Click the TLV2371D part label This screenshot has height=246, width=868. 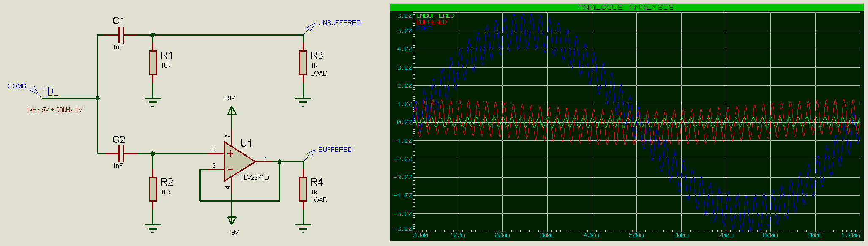point(254,178)
